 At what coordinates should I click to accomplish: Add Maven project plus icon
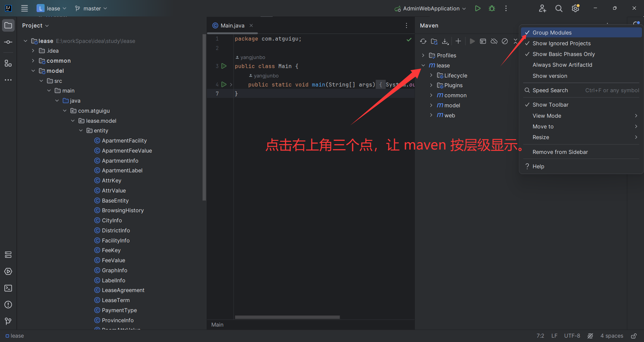pyautogui.click(x=458, y=41)
